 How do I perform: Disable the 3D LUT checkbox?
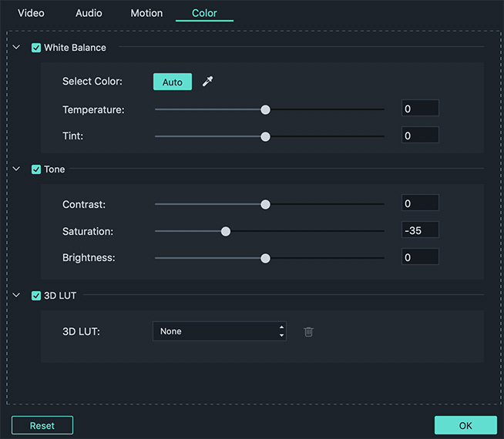(36, 296)
